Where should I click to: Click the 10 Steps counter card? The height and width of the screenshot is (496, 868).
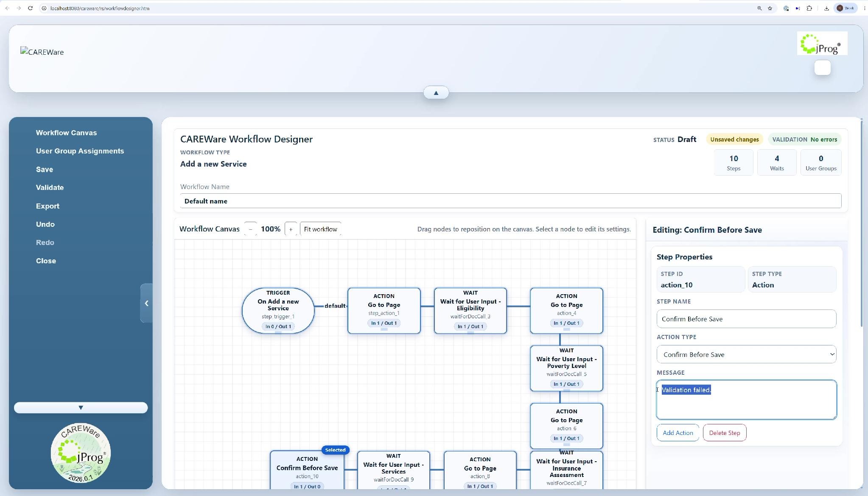734,162
